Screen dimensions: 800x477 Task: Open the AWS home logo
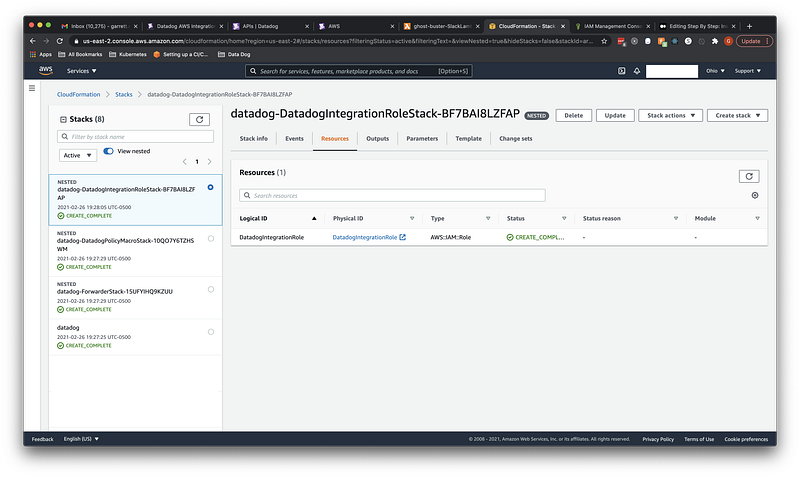point(46,70)
